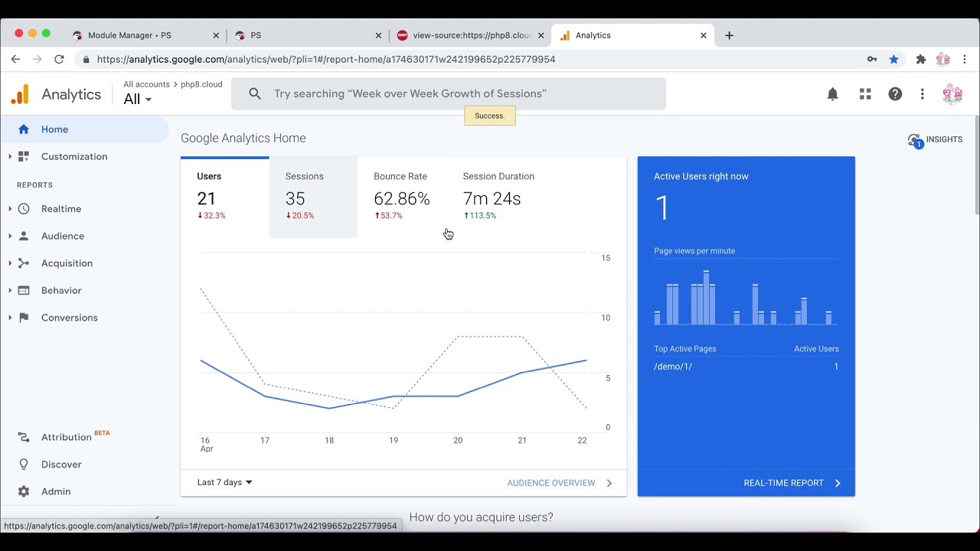Open the Discover navigation item
980x551 pixels.
tap(84, 465)
